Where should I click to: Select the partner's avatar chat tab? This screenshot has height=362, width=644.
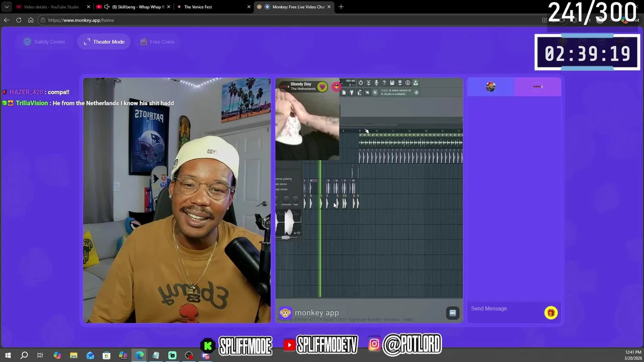point(537,86)
